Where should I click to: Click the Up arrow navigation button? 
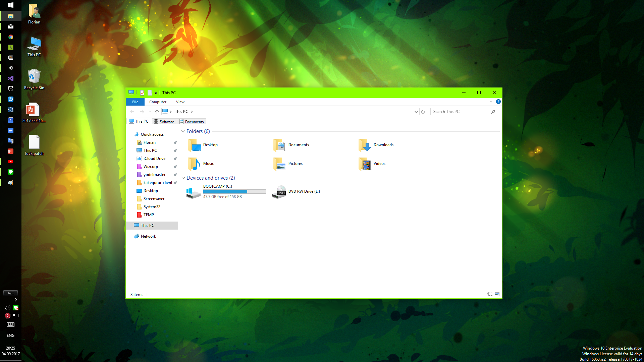click(x=157, y=112)
